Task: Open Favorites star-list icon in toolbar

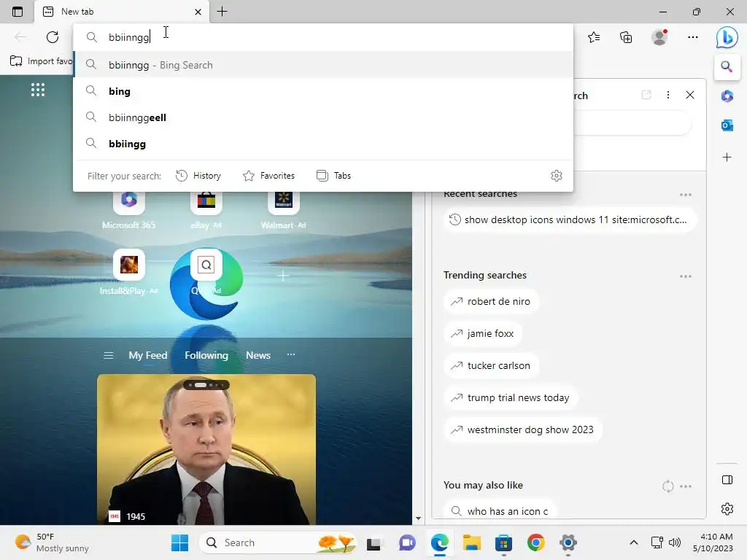Action: click(x=594, y=37)
